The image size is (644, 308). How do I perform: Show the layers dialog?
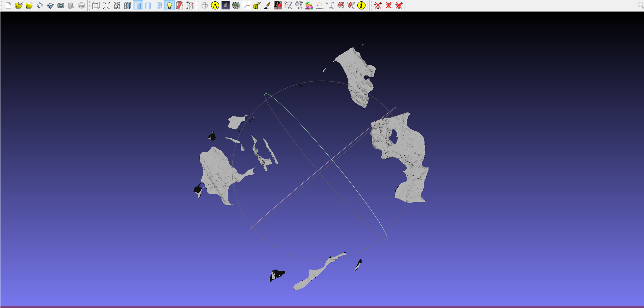pos(71,6)
